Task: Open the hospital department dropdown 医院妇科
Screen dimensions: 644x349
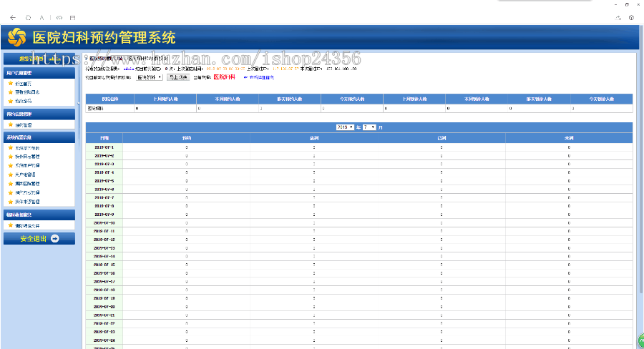Action: [150, 77]
